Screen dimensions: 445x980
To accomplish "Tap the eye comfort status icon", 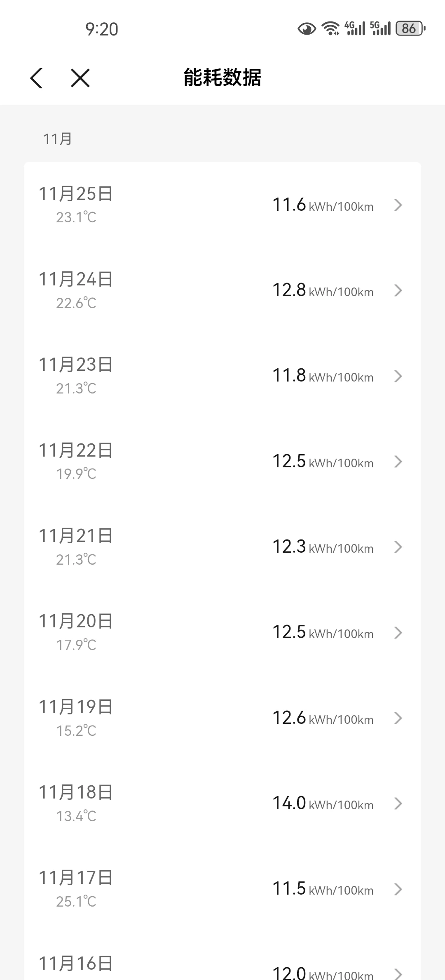I will click(x=307, y=29).
